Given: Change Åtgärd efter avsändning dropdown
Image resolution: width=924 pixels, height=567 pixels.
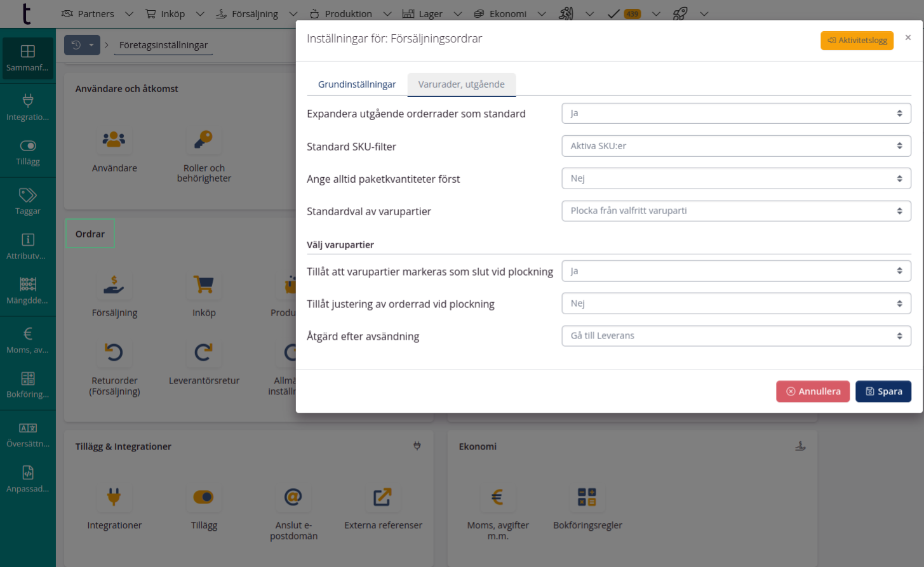Looking at the screenshot, I should point(736,336).
